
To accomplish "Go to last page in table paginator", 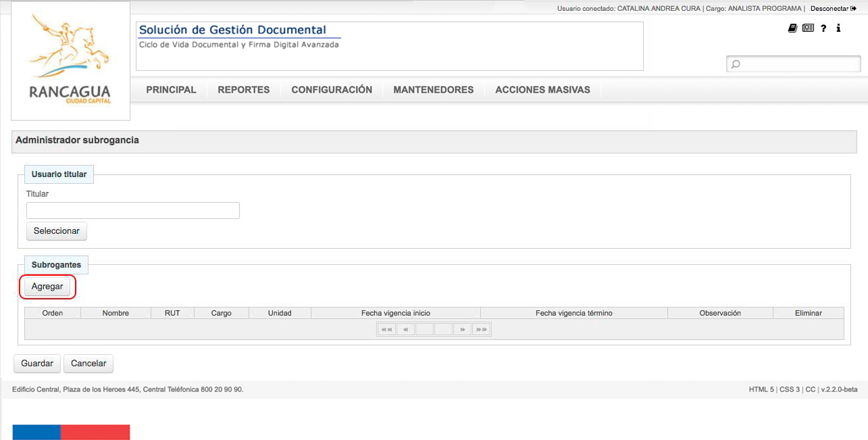I will pos(482,330).
